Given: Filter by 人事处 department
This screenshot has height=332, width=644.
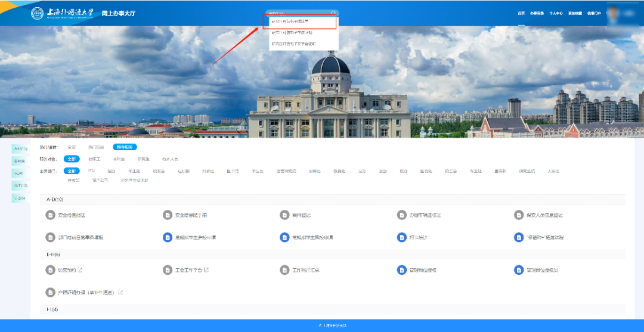Looking at the screenshot, I should tap(553, 170).
